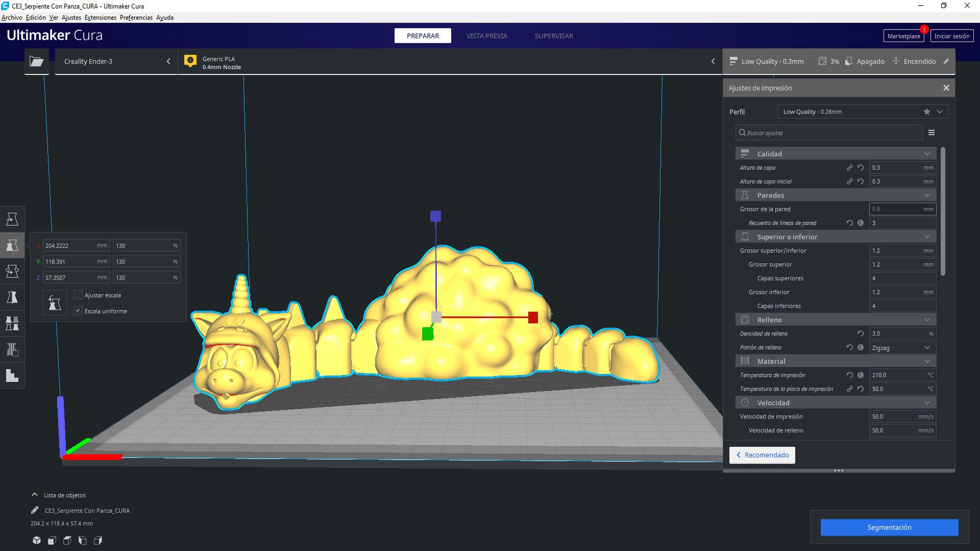The height and width of the screenshot is (551, 980).
Task: Reset Recuento de líneas de pared
Action: point(850,223)
